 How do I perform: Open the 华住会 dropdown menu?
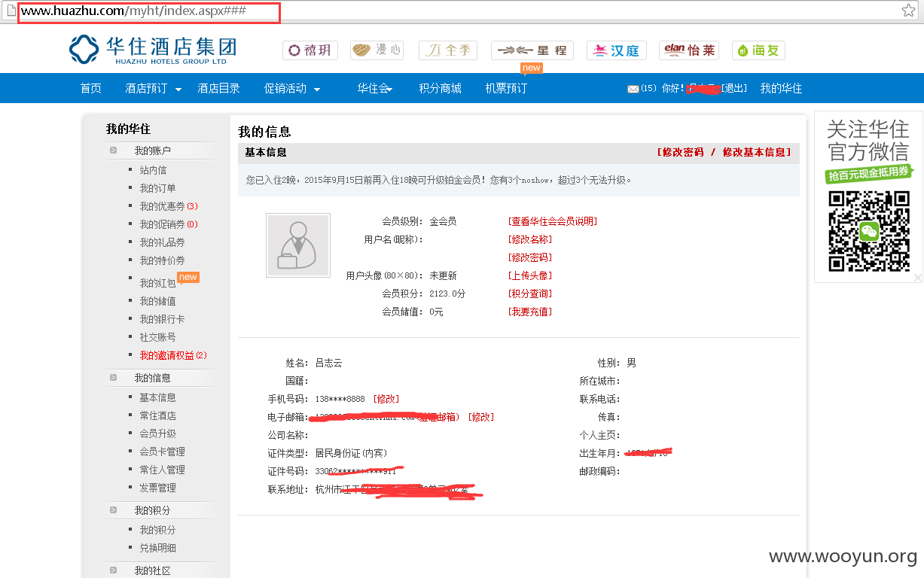pos(375,89)
